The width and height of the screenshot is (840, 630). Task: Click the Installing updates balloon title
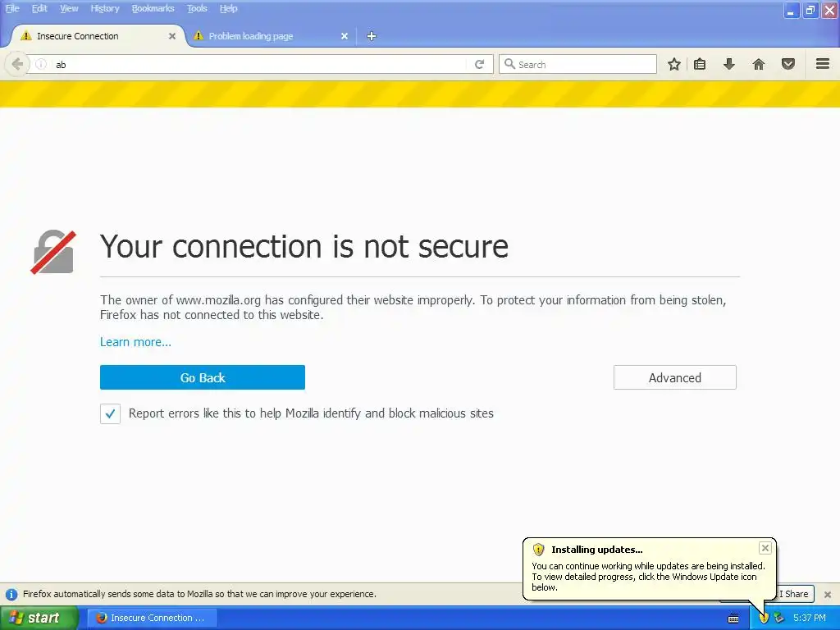pos(597,550)
